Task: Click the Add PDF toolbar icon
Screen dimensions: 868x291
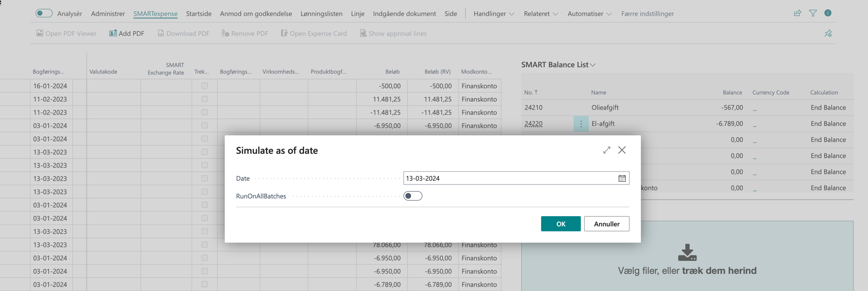Action: [x=113, y=33]
